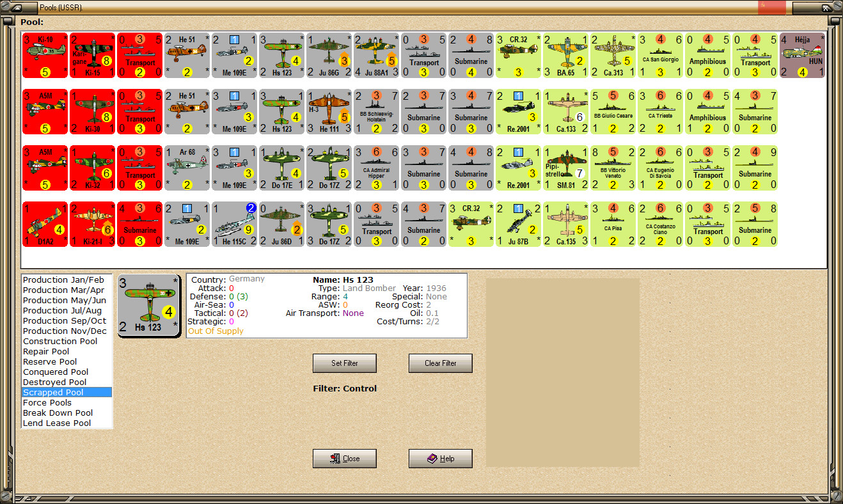Select the Ju 86G bomber counter
Screen dimensions: 843x504
pyautogui.click(x=329, y=56)
